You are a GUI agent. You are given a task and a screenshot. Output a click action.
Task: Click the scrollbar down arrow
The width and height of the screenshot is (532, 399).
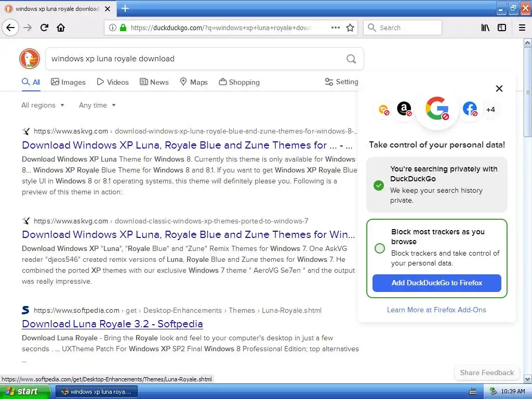[x=528, y=379]
